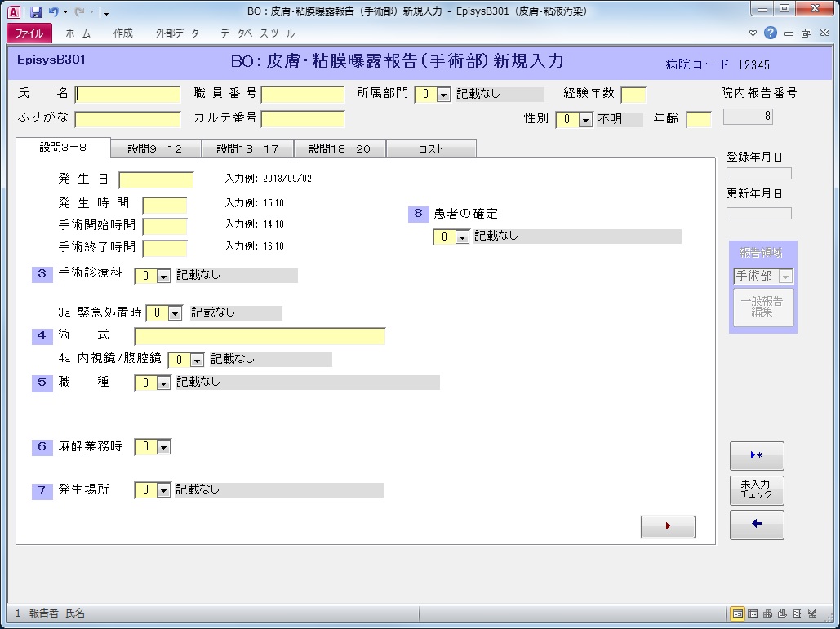Click the Save icon in quick access toolbar
This screenshot has width=840, height=629.
tap(36, 12)
